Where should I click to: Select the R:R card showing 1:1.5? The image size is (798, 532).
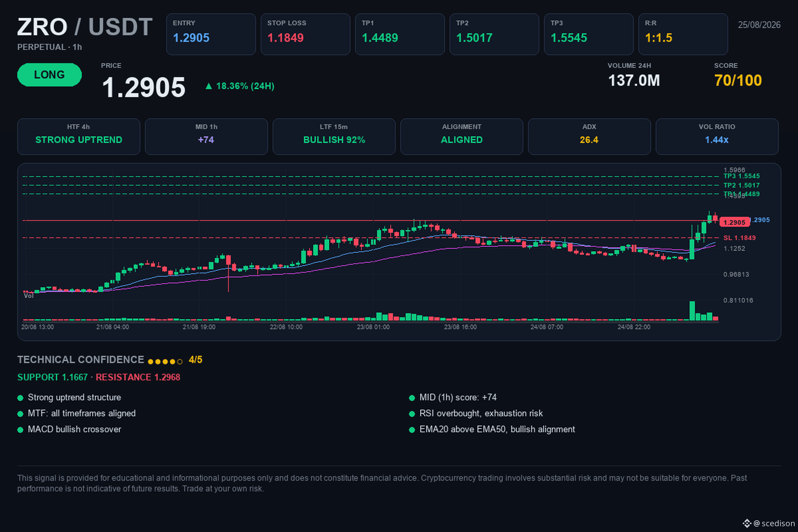click(x=683, y=34)
